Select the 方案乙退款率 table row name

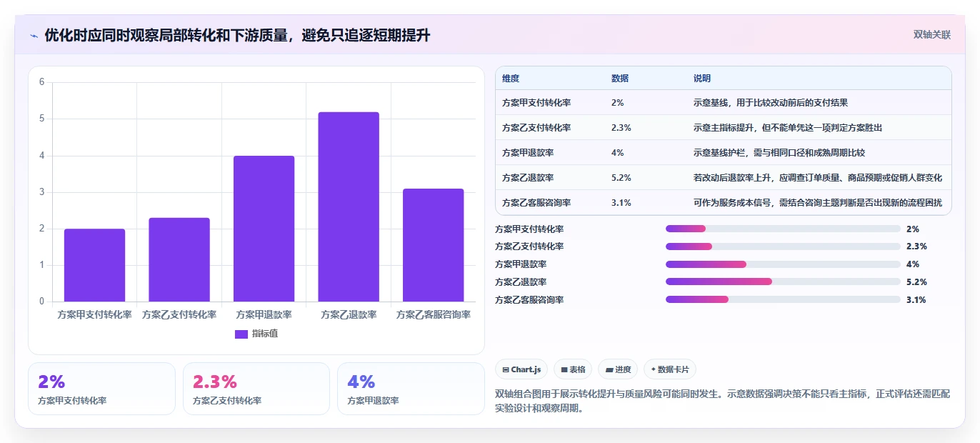point(528,177)
